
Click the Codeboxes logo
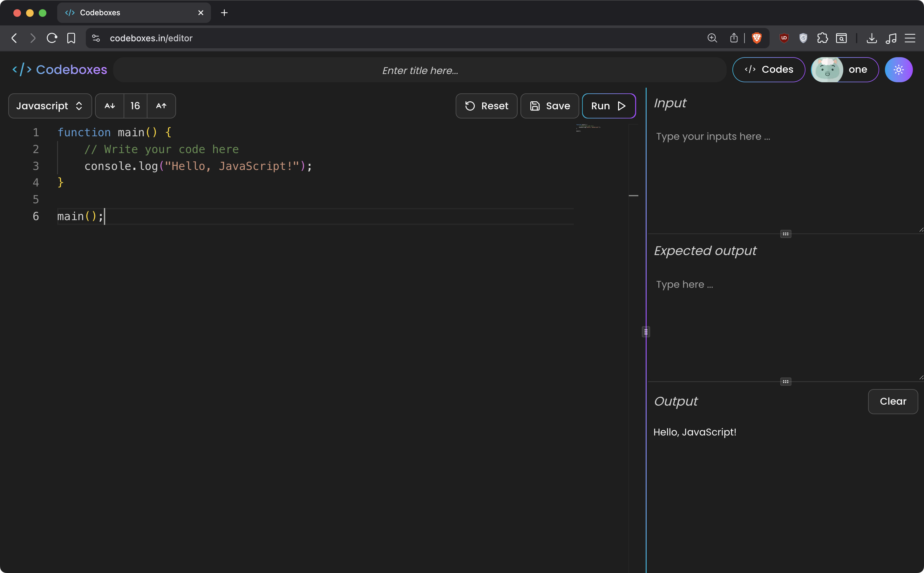[60, 70]
